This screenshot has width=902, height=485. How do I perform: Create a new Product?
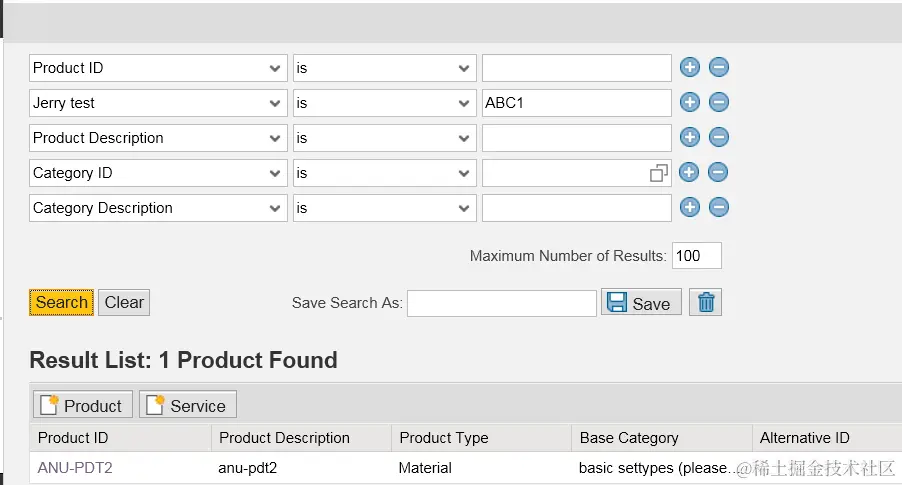coord(83,405)
